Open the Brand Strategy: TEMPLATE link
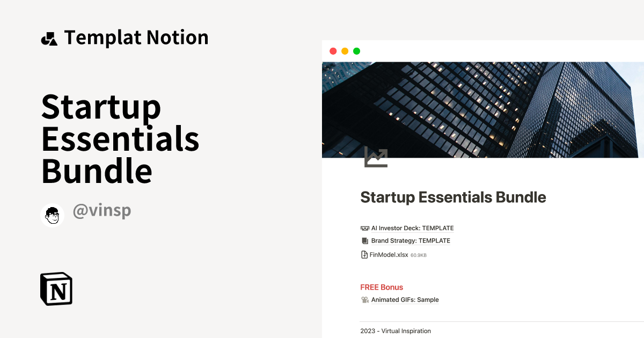The width and height of the screenshot is (644, 338). 411,240
